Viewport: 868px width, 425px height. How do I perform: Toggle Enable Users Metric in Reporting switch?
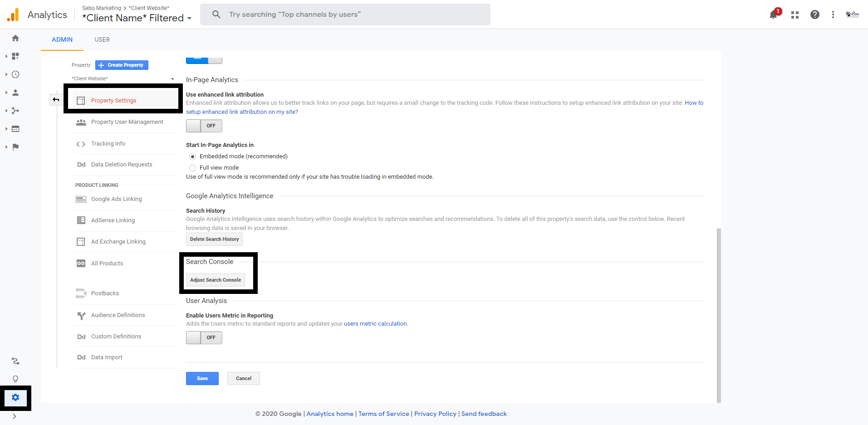204,337
